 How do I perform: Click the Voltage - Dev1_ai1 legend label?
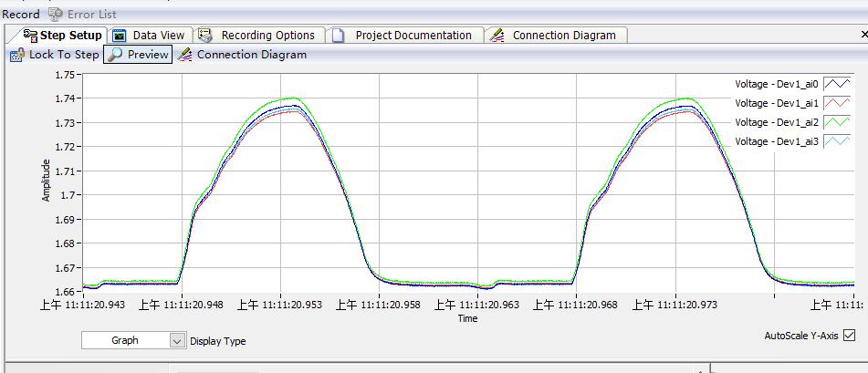(x=777, y=103)
